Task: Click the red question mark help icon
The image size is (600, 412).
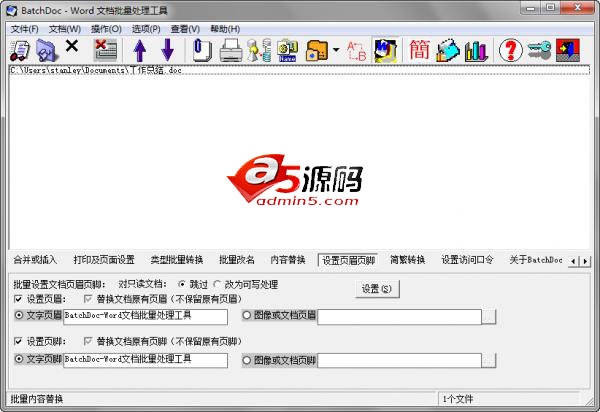Action: (510, 50)
